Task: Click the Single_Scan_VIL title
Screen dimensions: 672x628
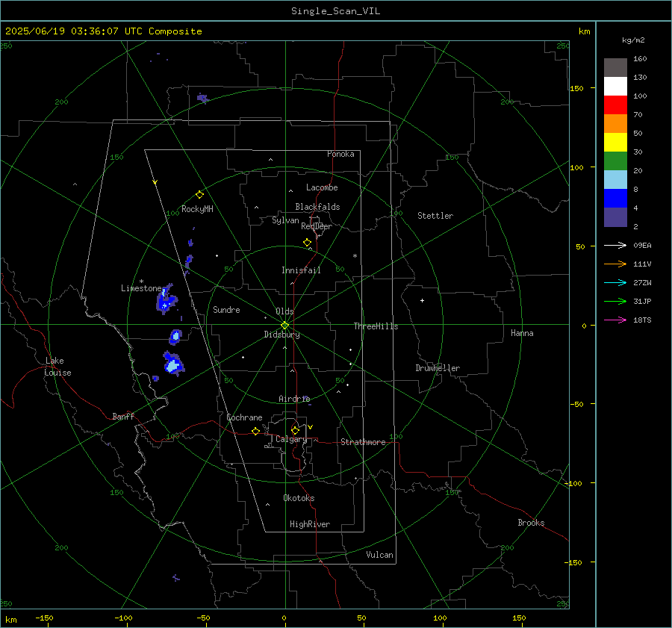Action: [335, 11]
